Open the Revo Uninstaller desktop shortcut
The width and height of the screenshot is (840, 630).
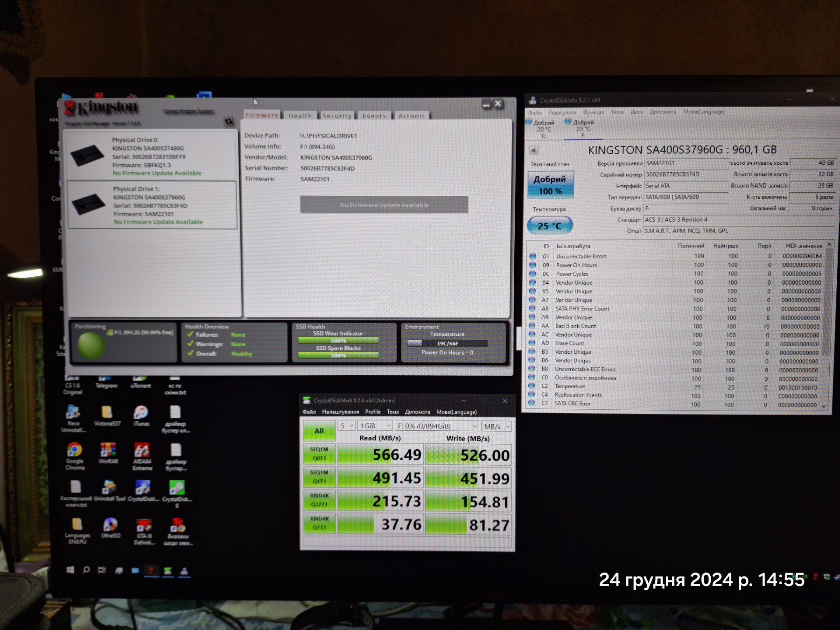(73, 419)
